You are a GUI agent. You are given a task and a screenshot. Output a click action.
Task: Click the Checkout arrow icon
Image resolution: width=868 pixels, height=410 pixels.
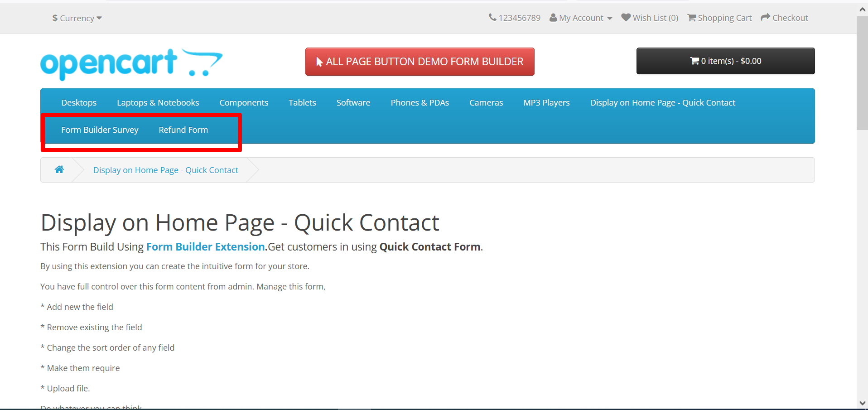pos(765,18)
